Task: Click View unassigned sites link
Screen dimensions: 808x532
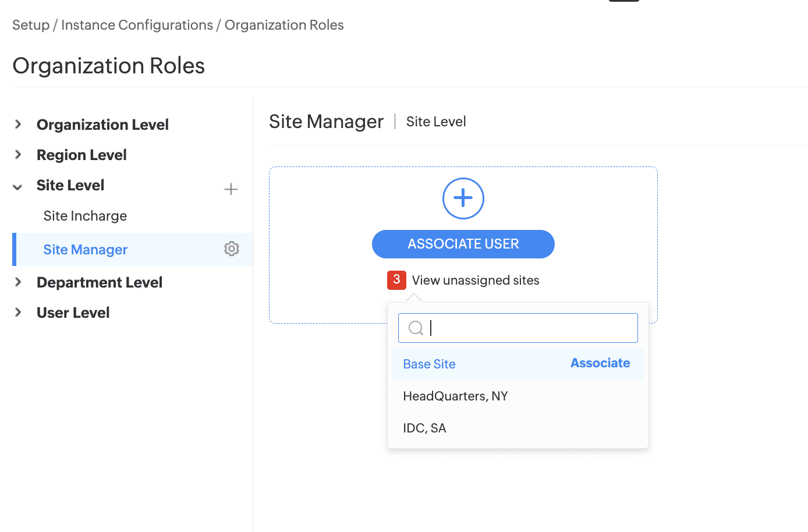Action: 475,281
